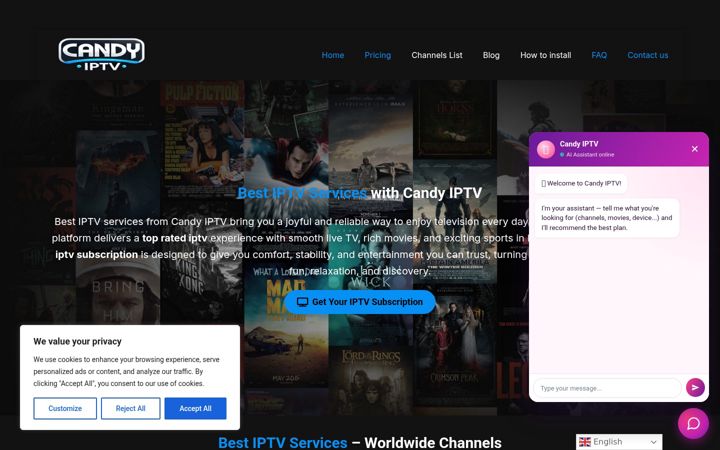720x450 pixels.
Task: Click the Candy IPTV logo
Action: 101,54
